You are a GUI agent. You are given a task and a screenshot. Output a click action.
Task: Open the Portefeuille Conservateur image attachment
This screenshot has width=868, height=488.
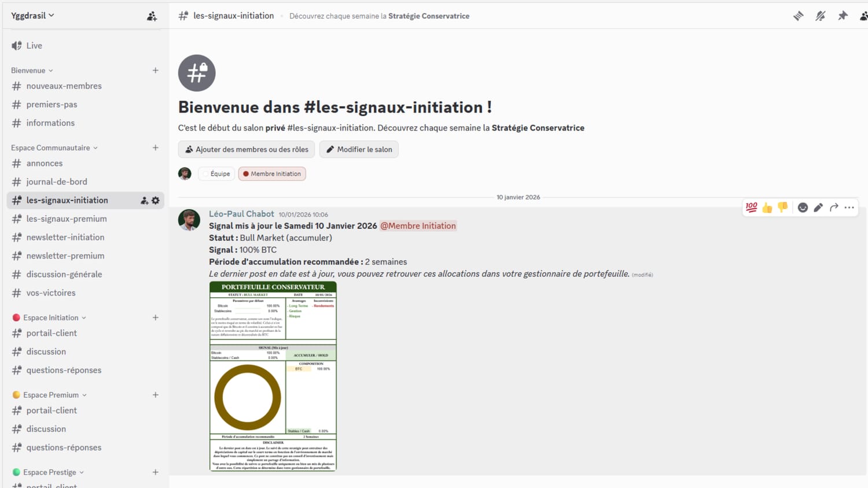point(273,376)
